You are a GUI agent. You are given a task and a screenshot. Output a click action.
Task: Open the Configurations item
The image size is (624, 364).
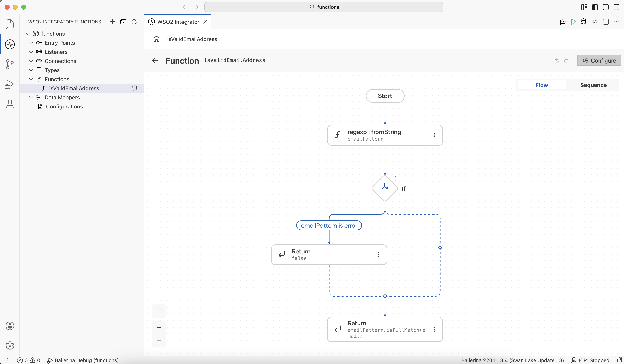[x=82, y=106]
